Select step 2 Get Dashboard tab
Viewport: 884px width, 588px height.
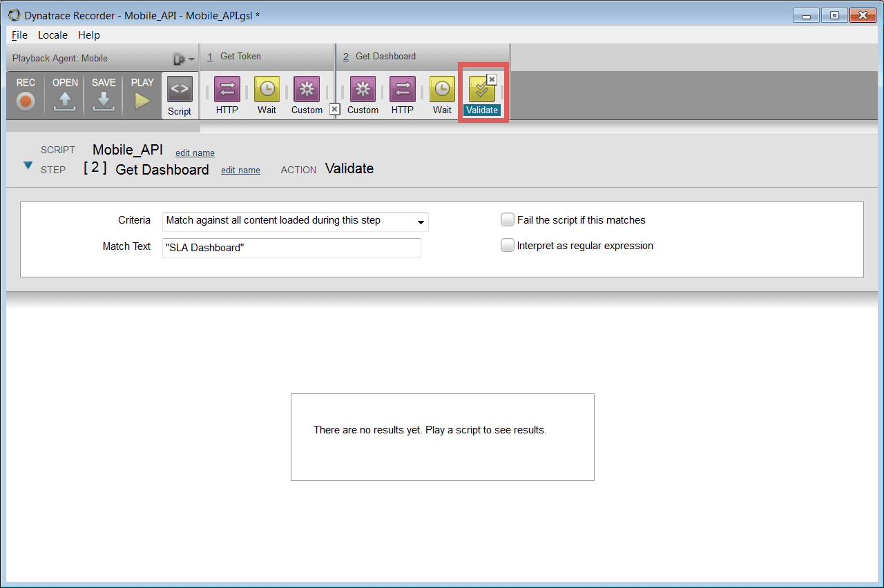tap(423, 57)
